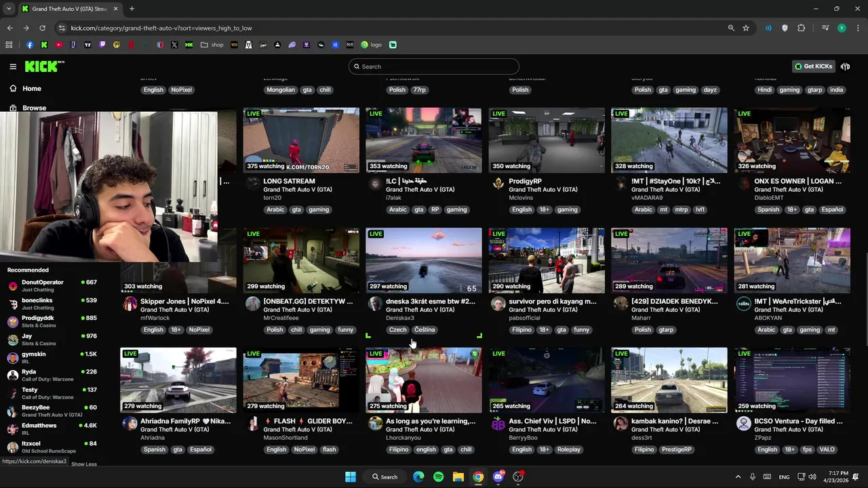The image size is (868, 488).
Task: Open Chrome profile Y avatar
Action: (842, 28)
